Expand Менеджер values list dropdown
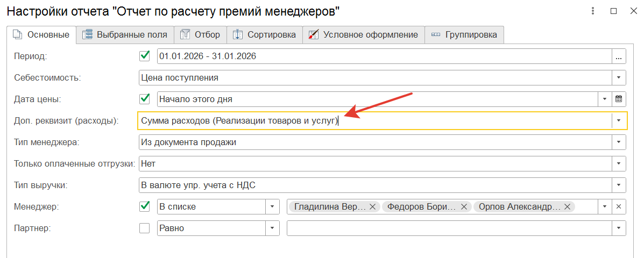Screen dimensions: 644x258 (x=605, y=207)
